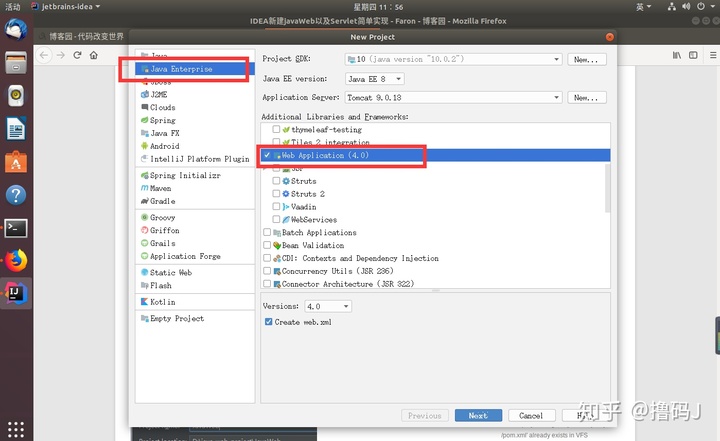Toggle Firefox sidebar icon
This screenshot has width=720, height=441.
693,55
